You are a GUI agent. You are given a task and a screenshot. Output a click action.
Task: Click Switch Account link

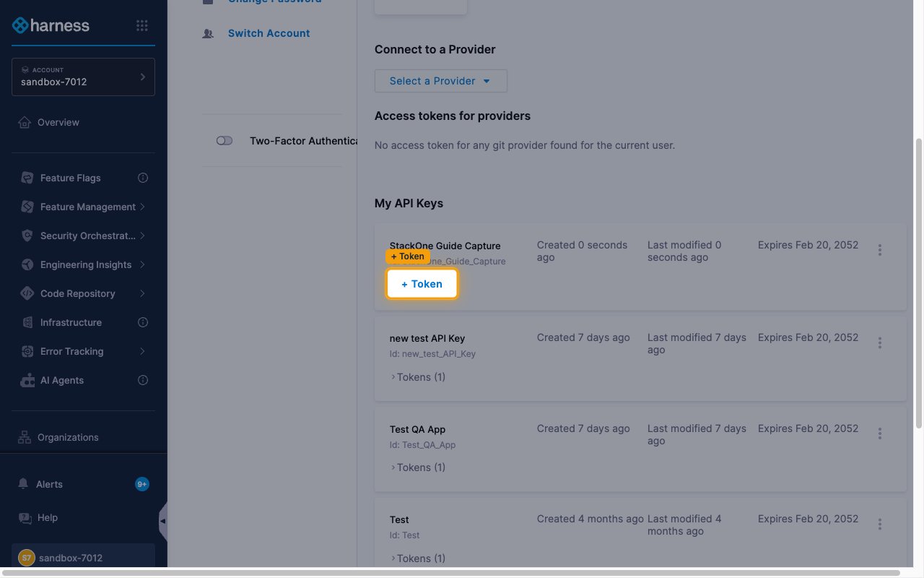click(269, 33)
